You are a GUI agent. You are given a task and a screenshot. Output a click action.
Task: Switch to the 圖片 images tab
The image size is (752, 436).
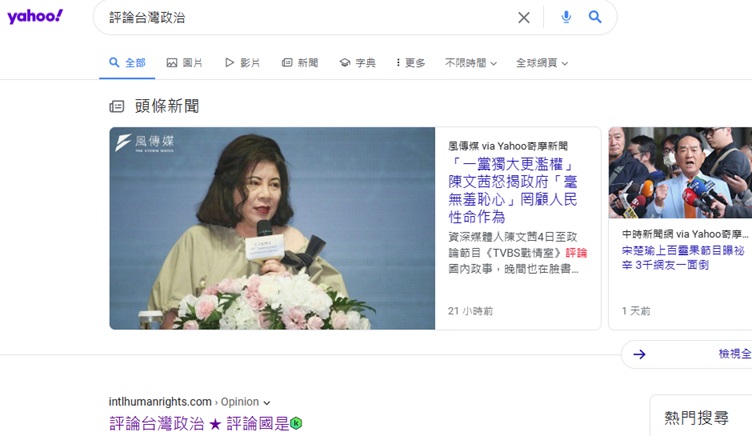click(184, 63)
